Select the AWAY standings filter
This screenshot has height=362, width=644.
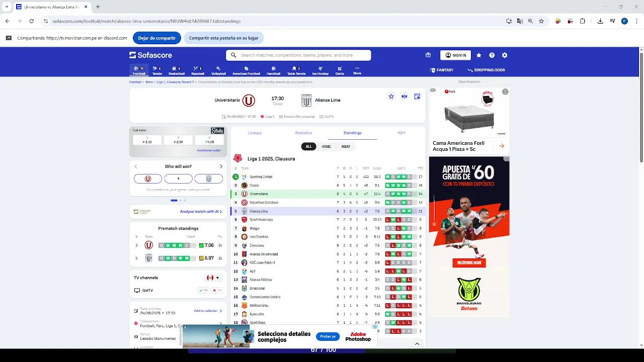[346, 146]
